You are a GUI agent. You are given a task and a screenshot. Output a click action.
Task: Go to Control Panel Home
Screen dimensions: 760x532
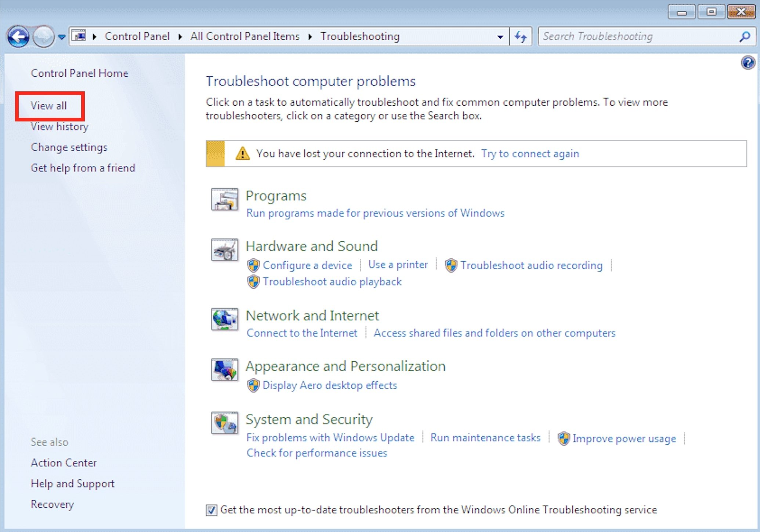point(80,73)
